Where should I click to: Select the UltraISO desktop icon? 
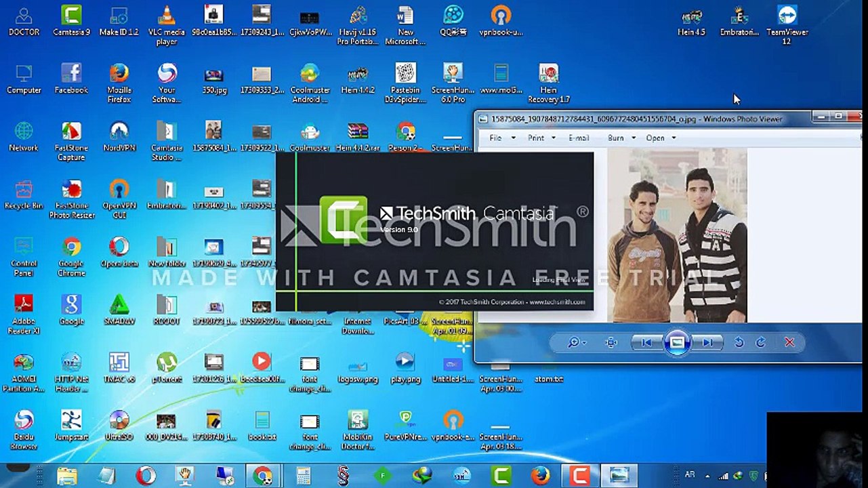pos(119,425)
